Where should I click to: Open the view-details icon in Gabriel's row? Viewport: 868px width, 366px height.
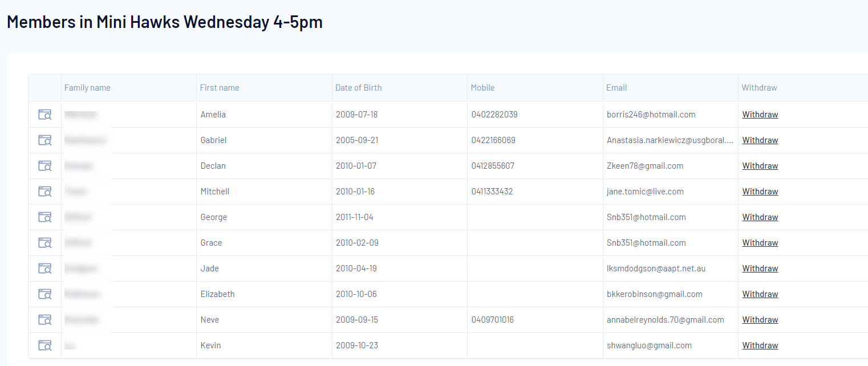coord(45,140)
